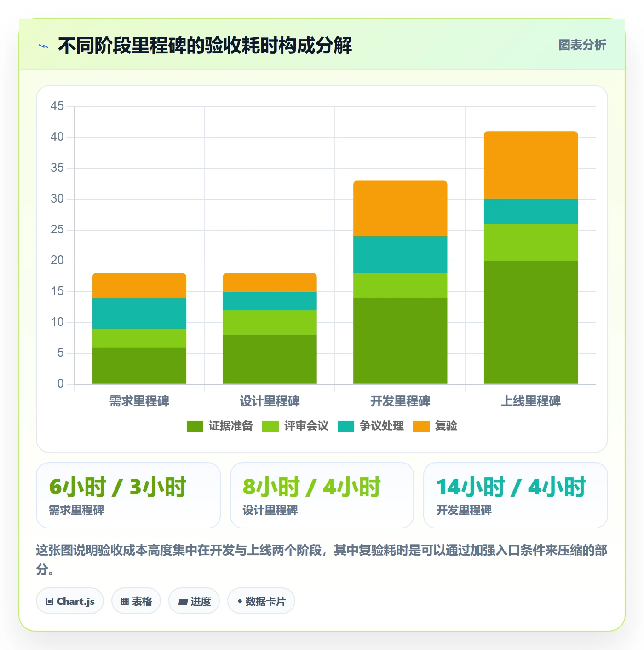Screen dimensions: 644x650
Task: Click the Chart.js chip square icon
Action: 50,602
